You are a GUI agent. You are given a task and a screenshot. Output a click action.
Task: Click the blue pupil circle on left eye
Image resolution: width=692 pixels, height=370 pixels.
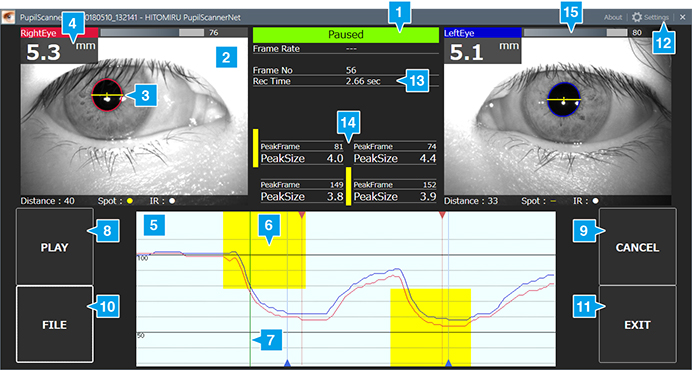click(x=564, y=100)
